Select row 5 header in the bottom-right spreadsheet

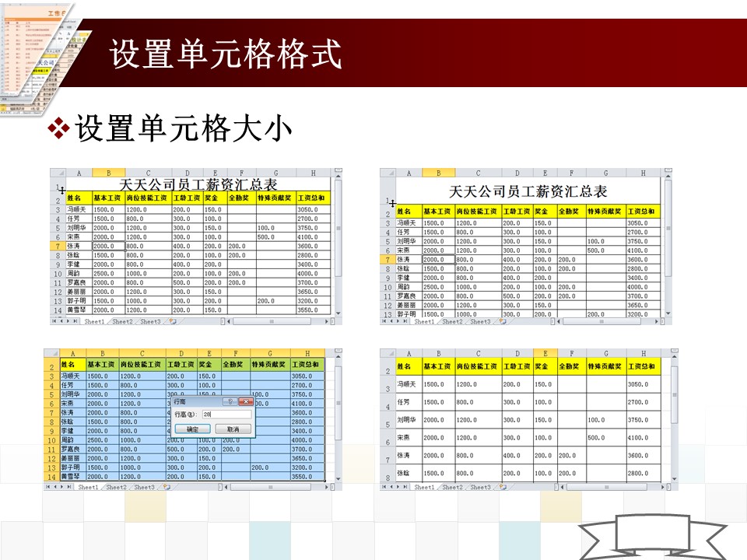tap(388, 420)
